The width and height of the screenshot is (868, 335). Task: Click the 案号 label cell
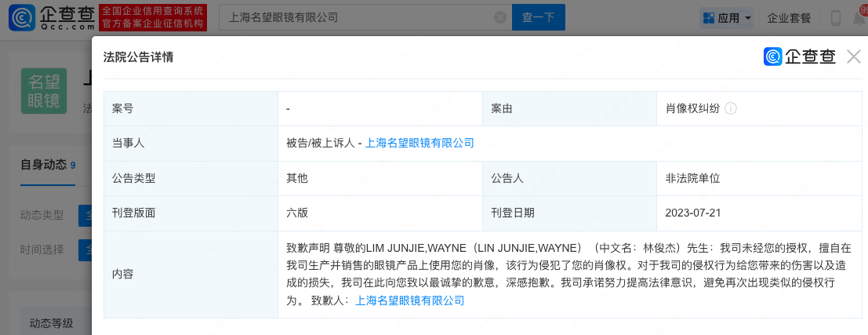pos(191,108)
